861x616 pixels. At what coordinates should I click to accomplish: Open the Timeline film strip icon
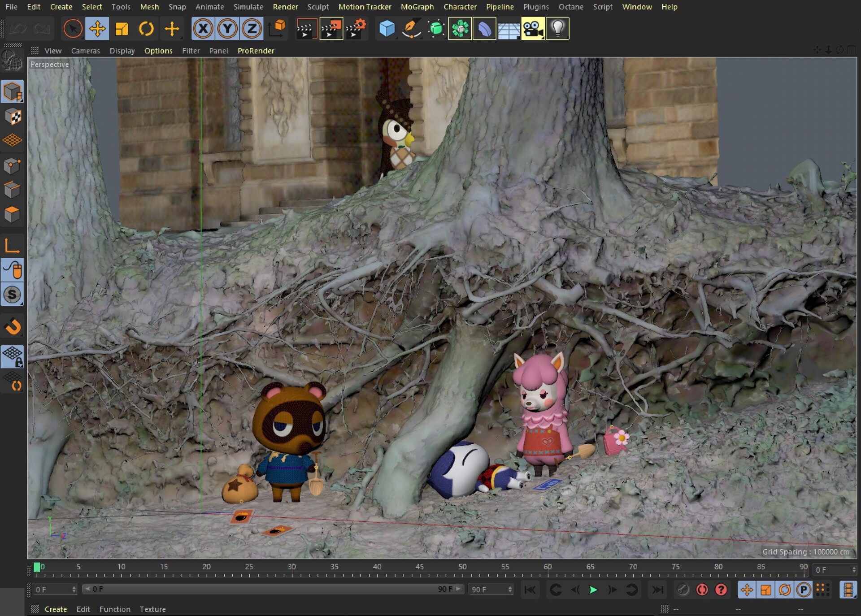pos(848,590)
